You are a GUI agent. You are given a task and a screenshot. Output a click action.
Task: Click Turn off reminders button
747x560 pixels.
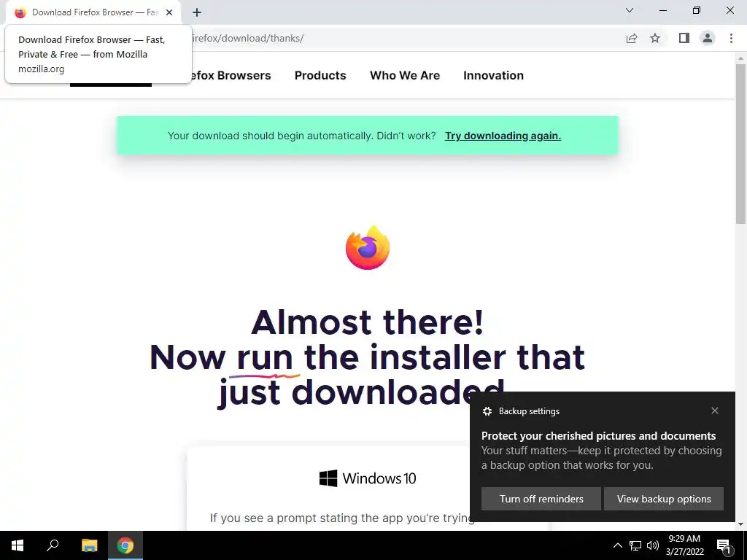[x=541, y=499]
